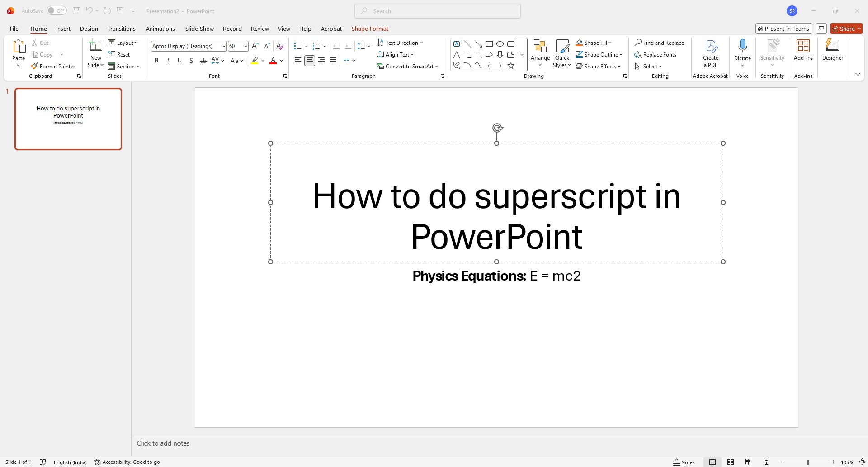Toggle Italic formatting
The height and width of the screenshot is (467, 868).
[168, 60]
